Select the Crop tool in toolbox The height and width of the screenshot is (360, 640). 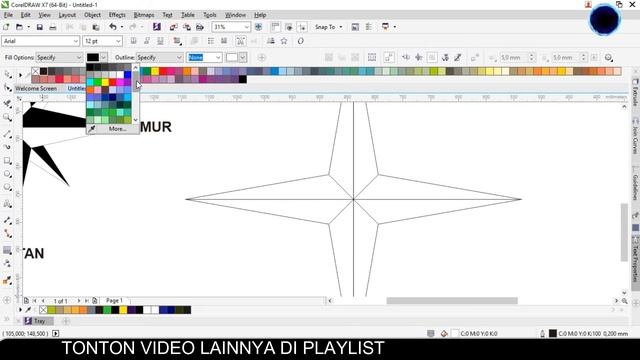pyautogui.click(x=7, y=104)
